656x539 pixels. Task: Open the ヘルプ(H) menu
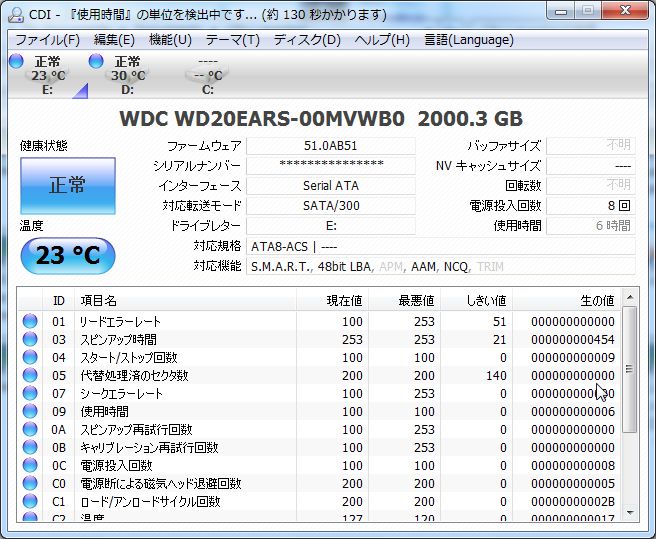382,40
